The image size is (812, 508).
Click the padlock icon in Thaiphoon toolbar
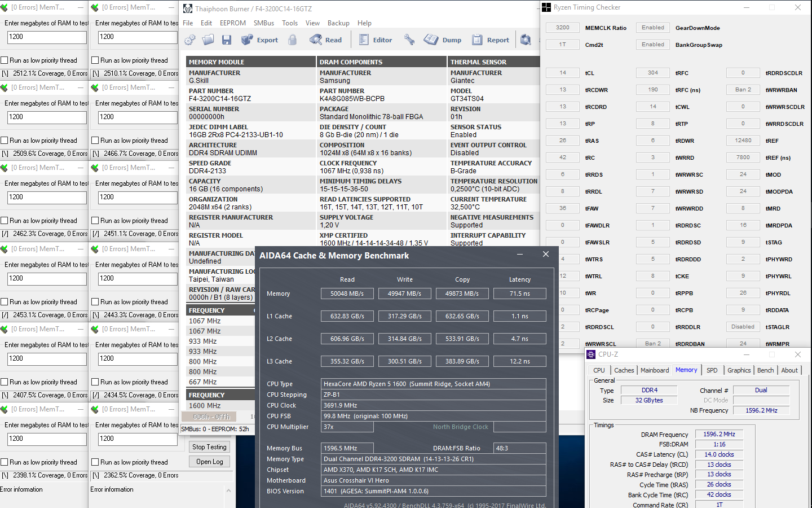pyautogui.click(x=292, y=40)
